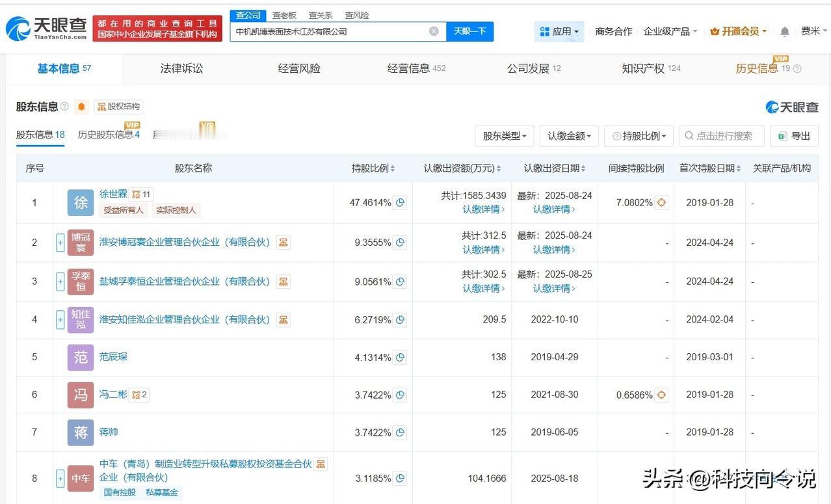The width and height of the screenshot is (831, 504).
Task: Open the 企业级产品 dropdown menu
Action: click(x=670, y=31)
